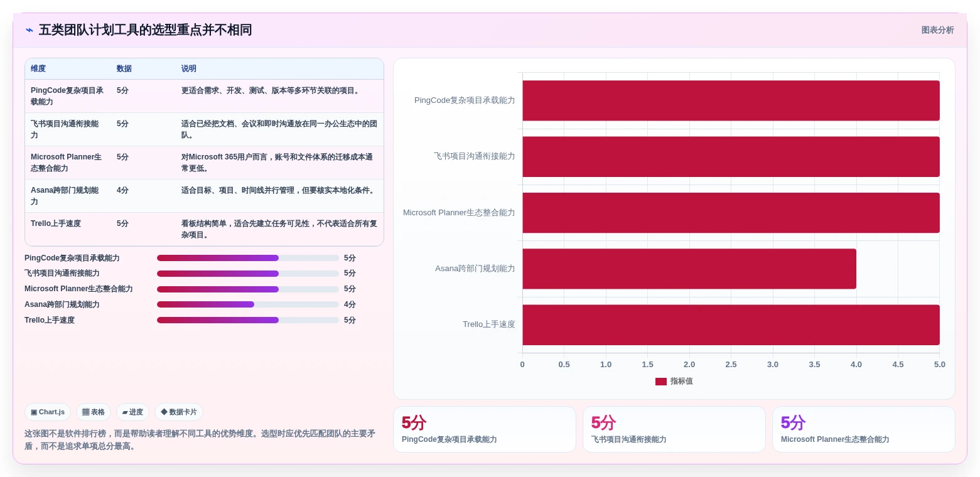
Task: Click the Microsoft Planner chart bar
Action: [731, 213]
